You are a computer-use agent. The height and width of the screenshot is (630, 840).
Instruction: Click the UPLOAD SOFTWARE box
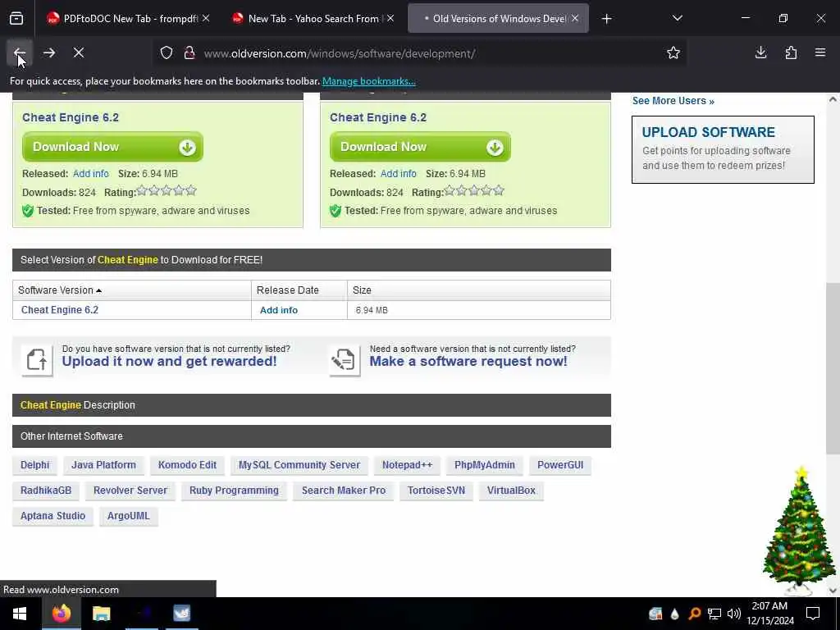[x=723, y=149]
